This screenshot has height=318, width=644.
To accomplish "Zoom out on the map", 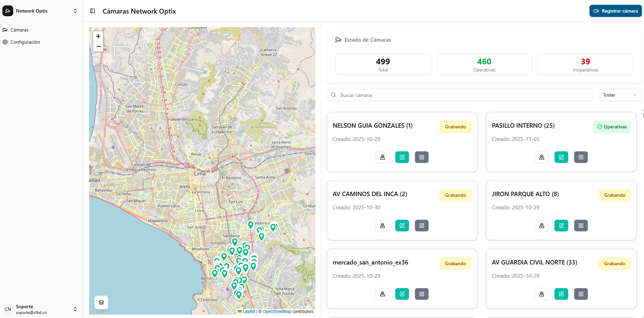I will click(x=98, y=46).
